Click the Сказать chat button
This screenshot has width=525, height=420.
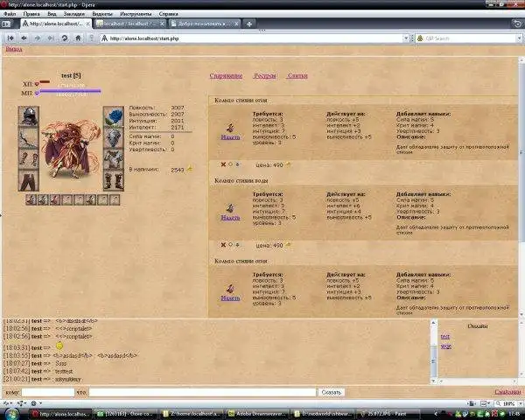click(331, 392)
